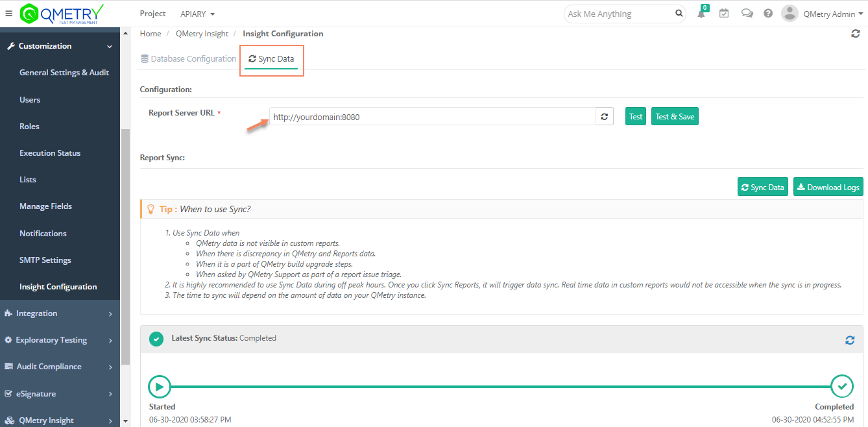Image resolution: width=868 pixels, height=427 pixels.
Task: Refresh the Latest Sync Status panel
Action: point(850,340)
